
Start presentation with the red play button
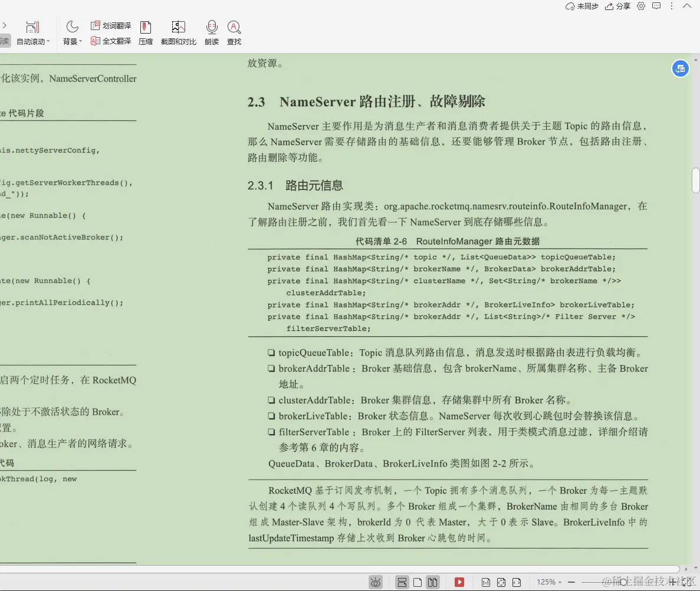pos(459,582)
